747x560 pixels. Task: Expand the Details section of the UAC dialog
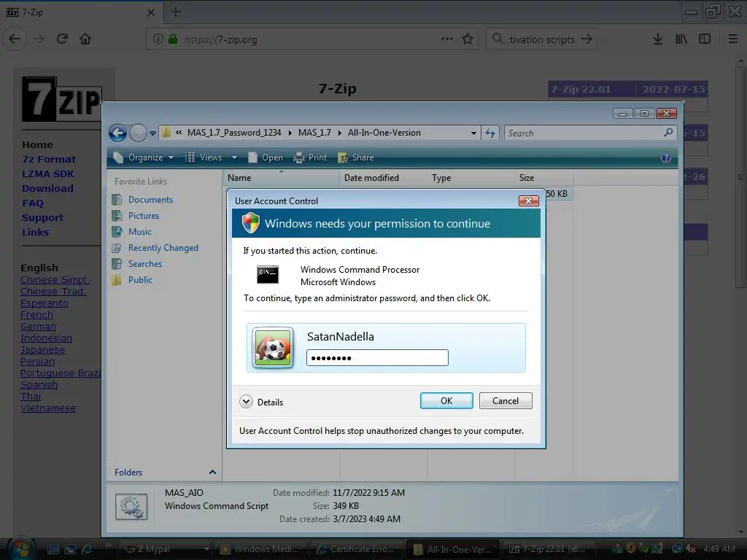coord(247,402)
